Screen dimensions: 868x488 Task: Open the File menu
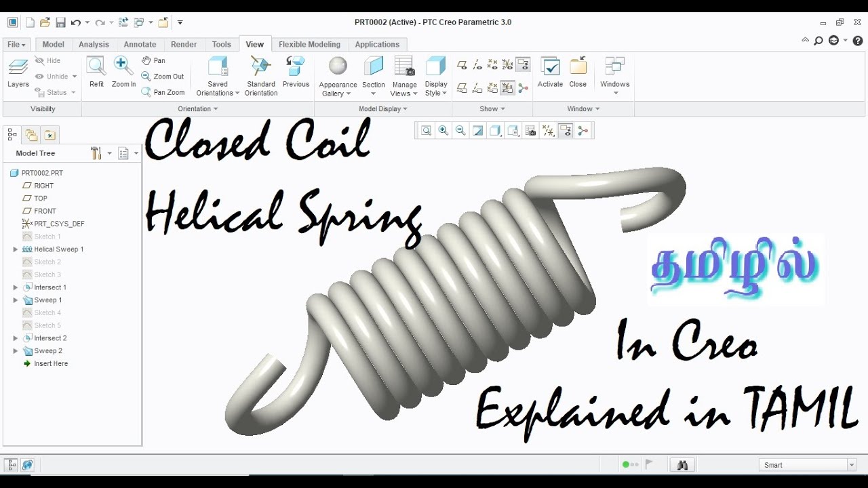pyautogui.click(x=16, y=45)
